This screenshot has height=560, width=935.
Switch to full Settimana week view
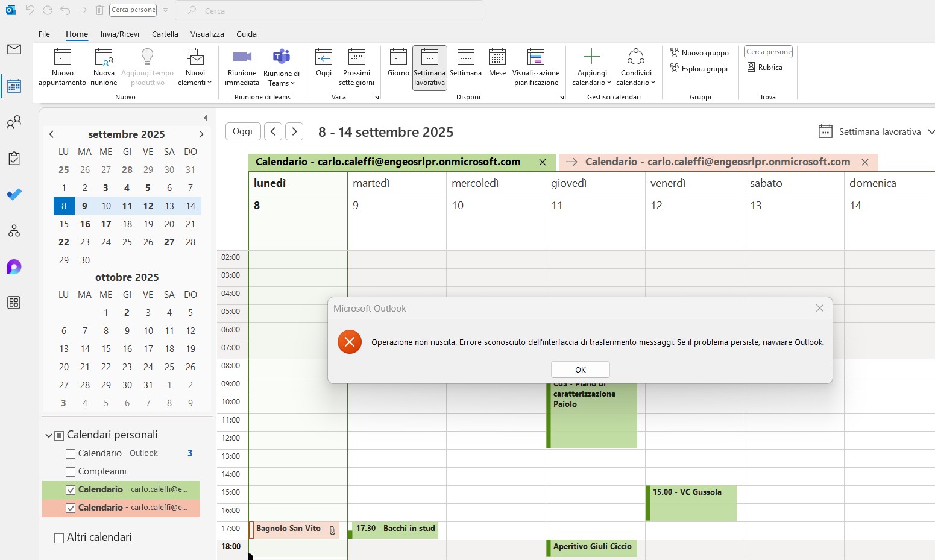coord(465,63)
